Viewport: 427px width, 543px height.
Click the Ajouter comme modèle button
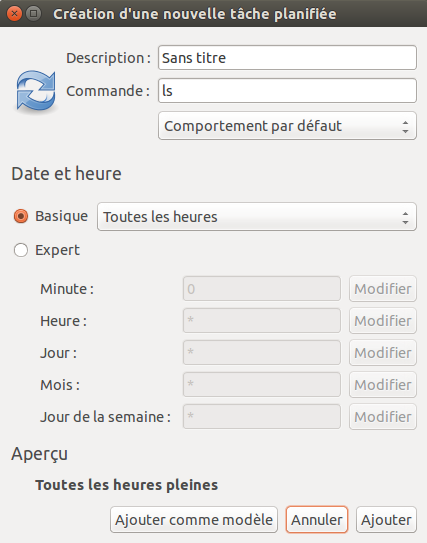[x=194, y=520]
